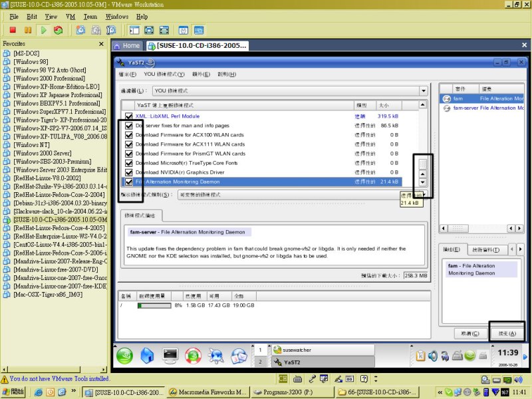This screenshot has width=532, height=399.
Task: Open the lifebuoy help center icon on the KDE panel
Action: (193, 356)
